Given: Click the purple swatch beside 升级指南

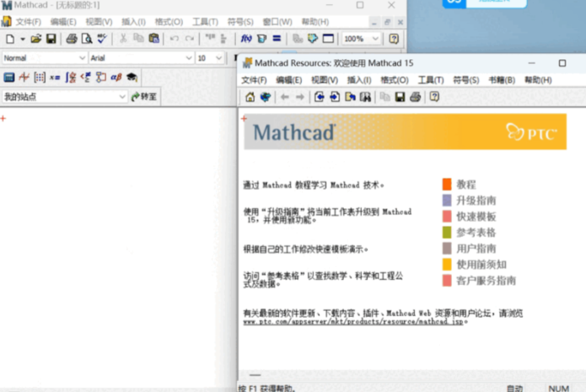Looking at the screenshot, I should coord(447,201).
